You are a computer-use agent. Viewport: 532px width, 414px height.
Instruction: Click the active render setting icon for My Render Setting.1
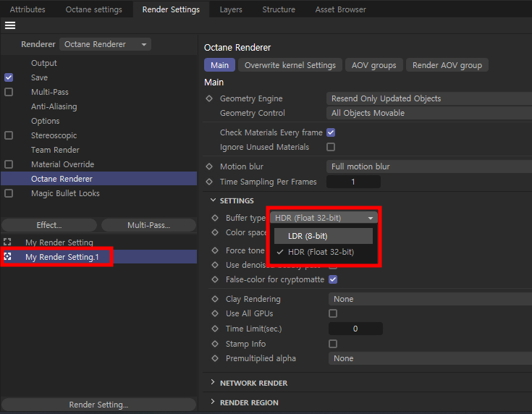(7, 256)
